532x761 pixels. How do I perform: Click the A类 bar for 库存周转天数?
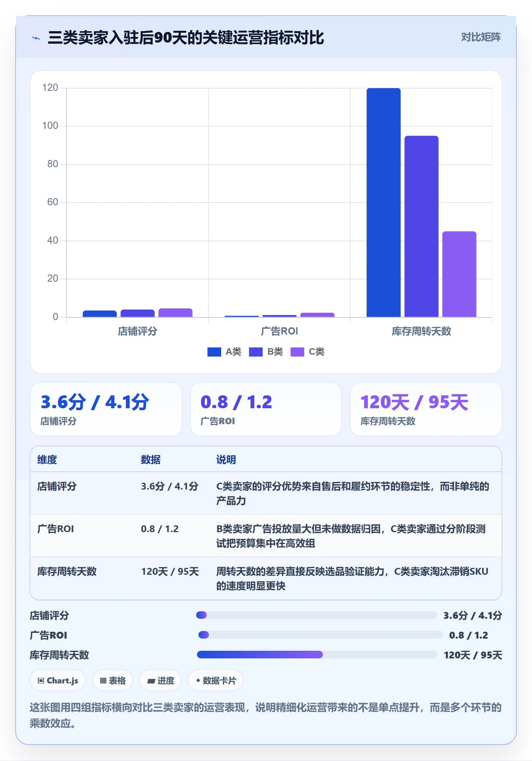click(x=383, y=203)
